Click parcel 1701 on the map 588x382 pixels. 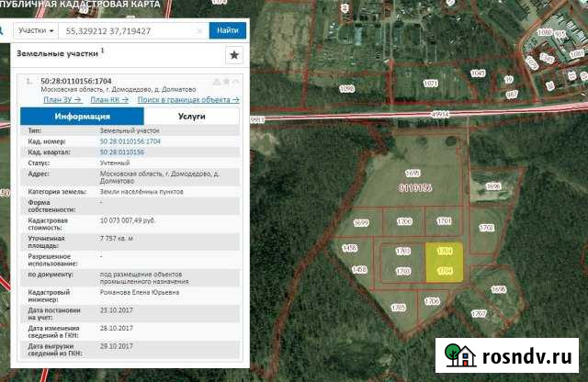click(444, 221)
